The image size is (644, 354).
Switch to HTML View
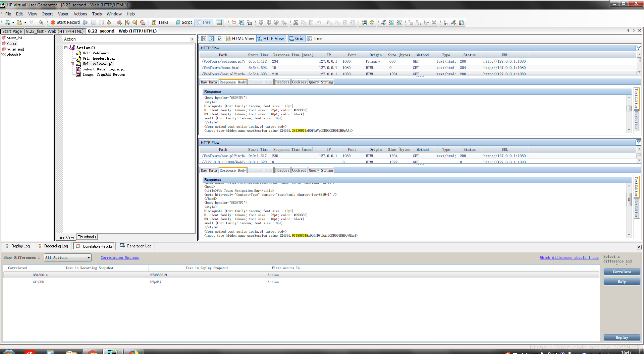click(x=240, y=39)
